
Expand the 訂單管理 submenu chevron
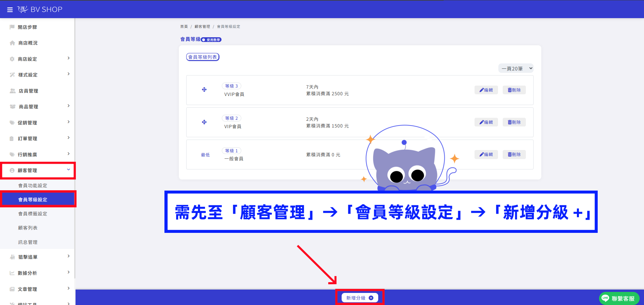coord(68,138)
